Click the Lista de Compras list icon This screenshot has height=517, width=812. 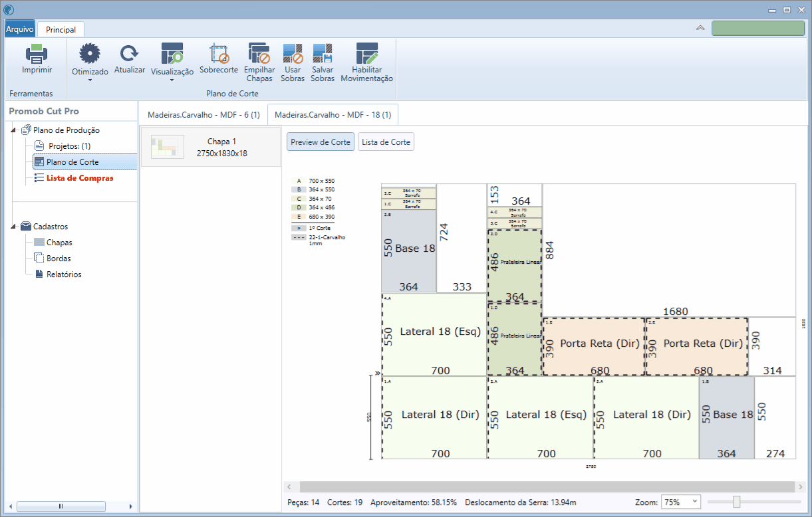pos(39,178)
